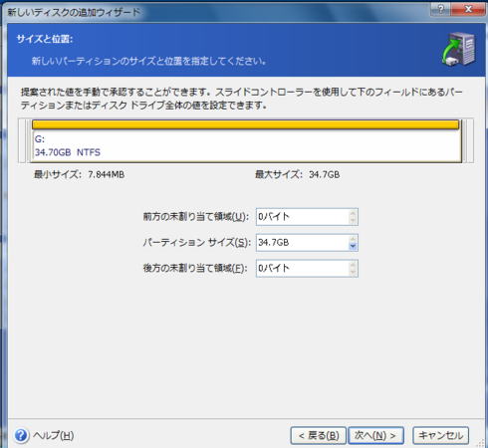Decrease the front unallocated space value

pyautogui.click(x=353, y=221)
